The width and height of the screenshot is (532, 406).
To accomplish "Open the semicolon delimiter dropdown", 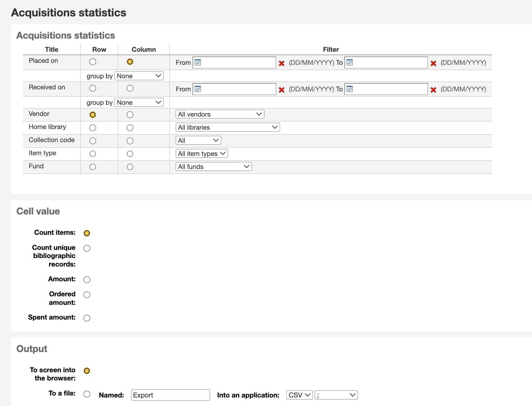I will tap(336, 395).
